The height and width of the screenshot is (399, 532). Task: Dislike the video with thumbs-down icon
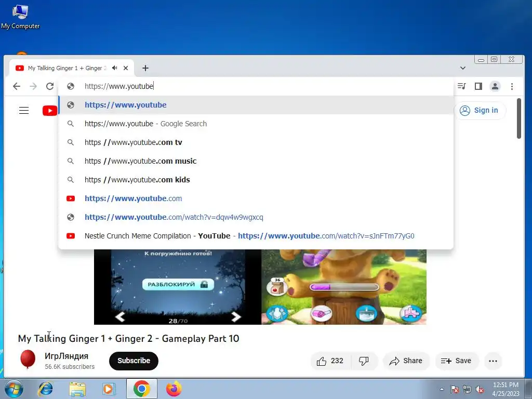coord(364,361)
